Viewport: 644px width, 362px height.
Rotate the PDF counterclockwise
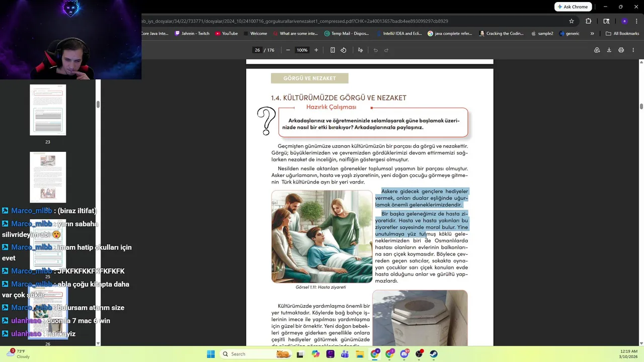[344, 50]
